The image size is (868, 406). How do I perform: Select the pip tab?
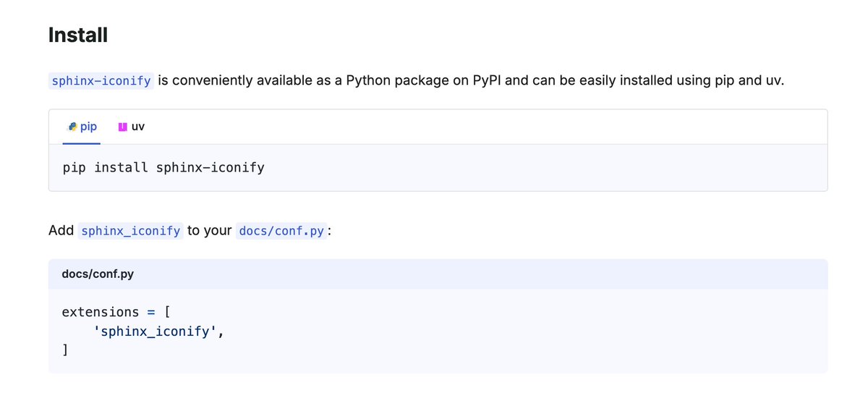pyautogui.click(x=82, y=127)
